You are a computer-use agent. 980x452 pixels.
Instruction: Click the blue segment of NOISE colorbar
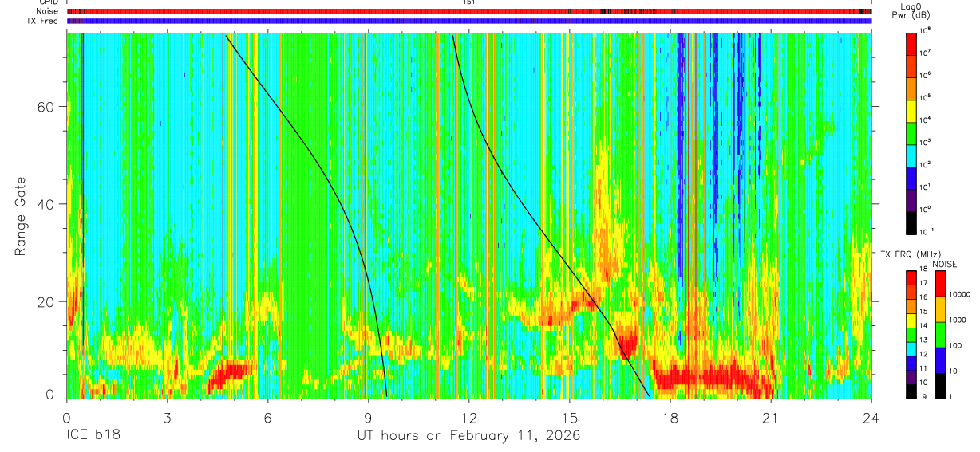942,360
